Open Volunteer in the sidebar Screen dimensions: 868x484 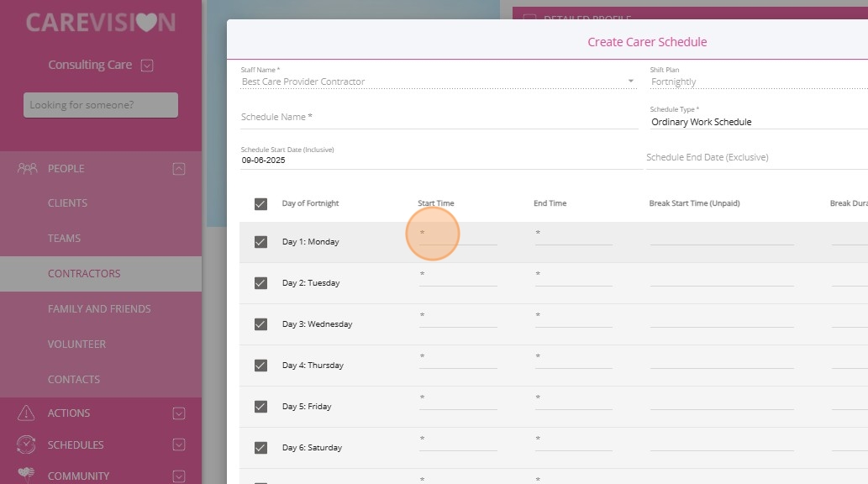coord(76,344)
